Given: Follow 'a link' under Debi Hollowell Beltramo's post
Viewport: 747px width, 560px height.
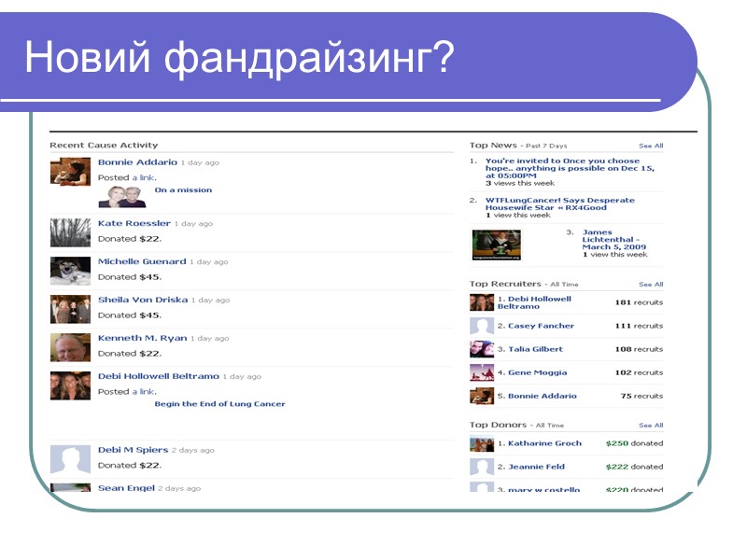Looking at the screenshot, I should click(x=143, y=392).
